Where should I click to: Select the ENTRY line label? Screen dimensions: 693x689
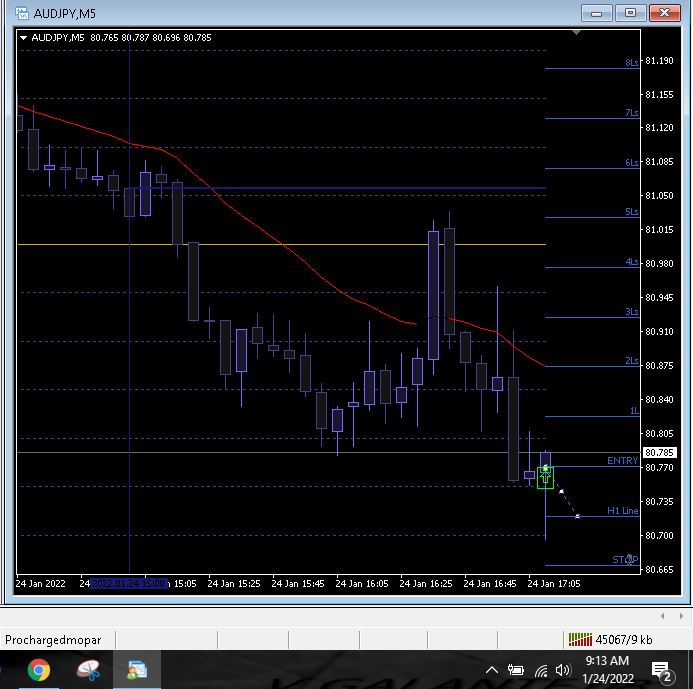click(x=622, y=461)
